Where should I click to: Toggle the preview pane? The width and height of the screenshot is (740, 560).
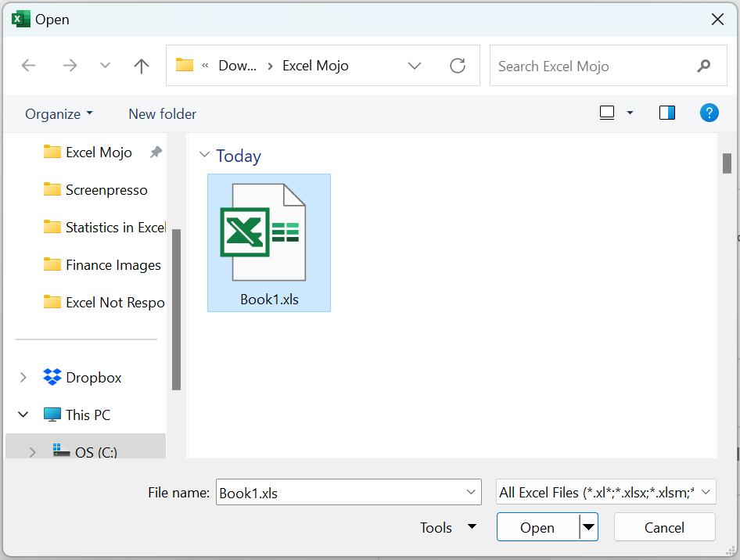pyautogui.click(x=666, y=113)
